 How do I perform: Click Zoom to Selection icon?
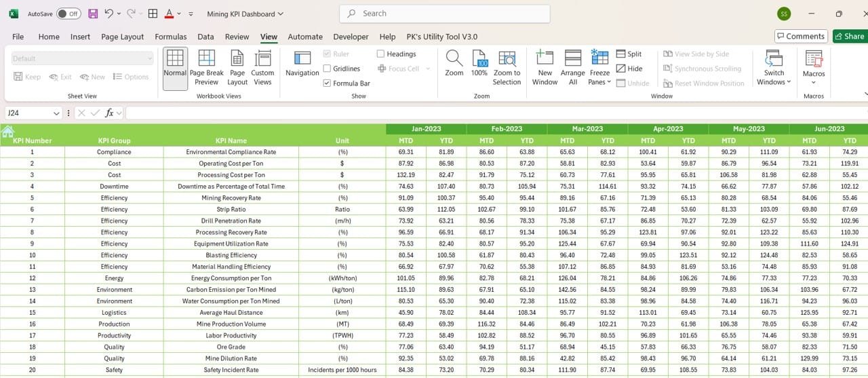click(x=507, y=68)
